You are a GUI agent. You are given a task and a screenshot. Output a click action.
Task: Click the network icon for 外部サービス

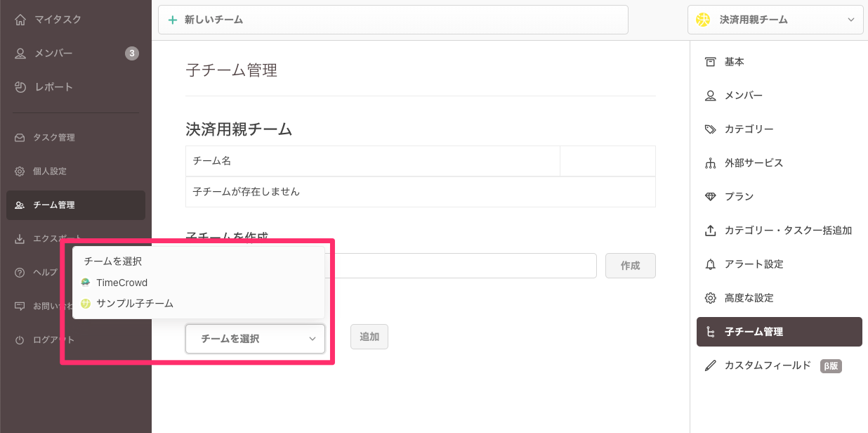(710, 163)
